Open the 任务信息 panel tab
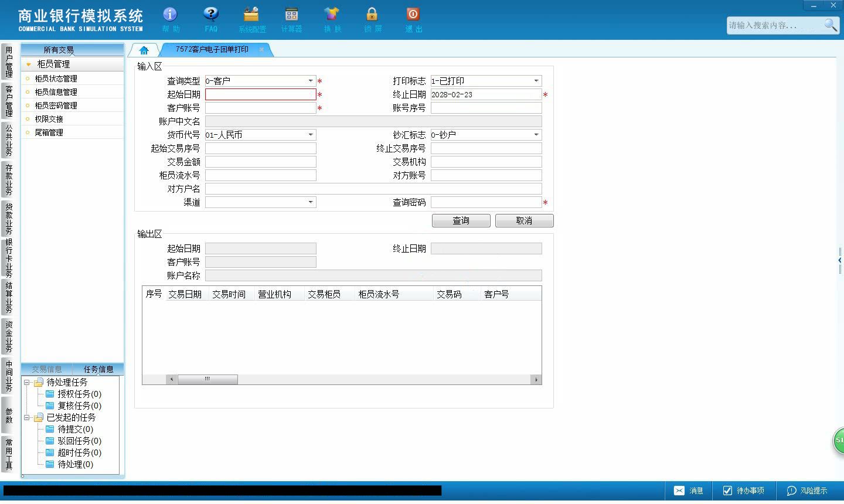This screenshot has height=504, width=844. pos(98,369)
